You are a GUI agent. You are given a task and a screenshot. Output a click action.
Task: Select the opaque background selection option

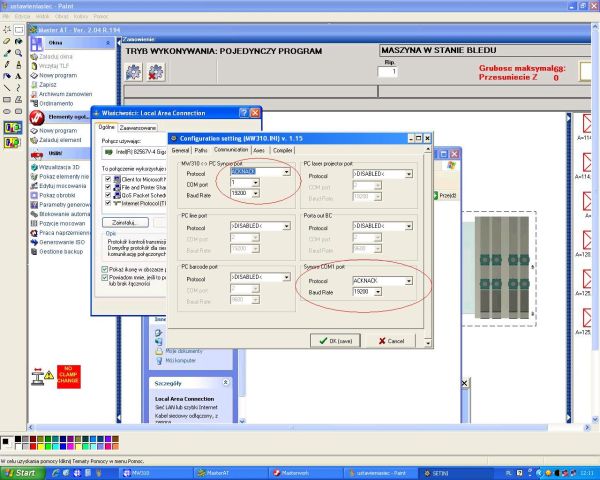(13, 127)
